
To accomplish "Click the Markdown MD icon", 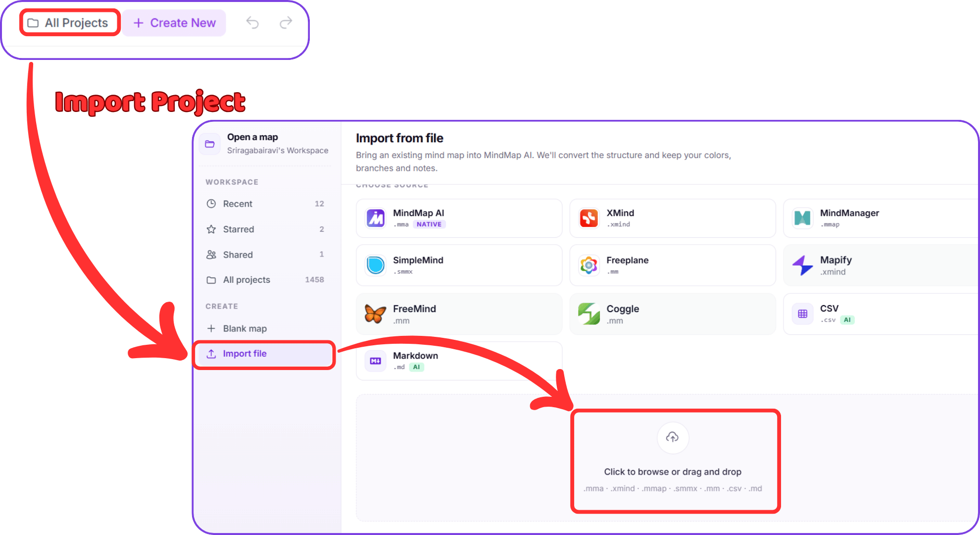I will pos(376,361).
